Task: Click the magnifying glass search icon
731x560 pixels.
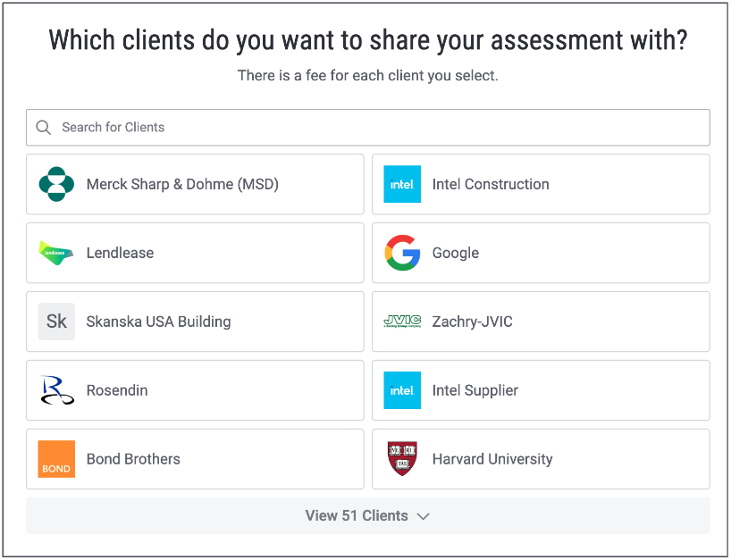Action: (44, 128)
